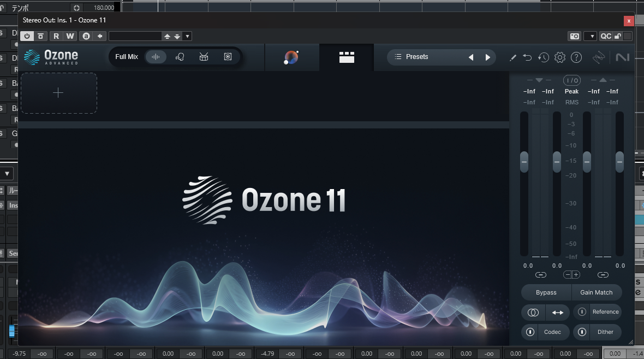Toggle the Codec preview power button
644x359 pixels.
(x=529, y=332)
